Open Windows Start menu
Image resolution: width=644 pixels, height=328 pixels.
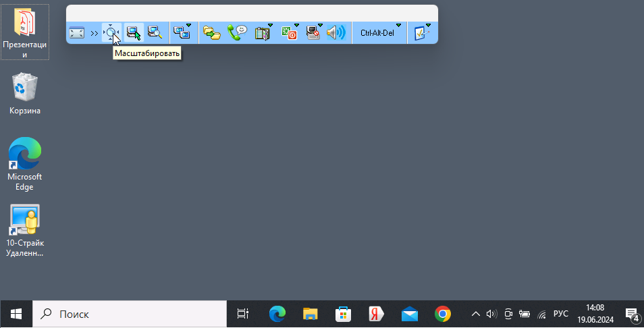[16, 314]
